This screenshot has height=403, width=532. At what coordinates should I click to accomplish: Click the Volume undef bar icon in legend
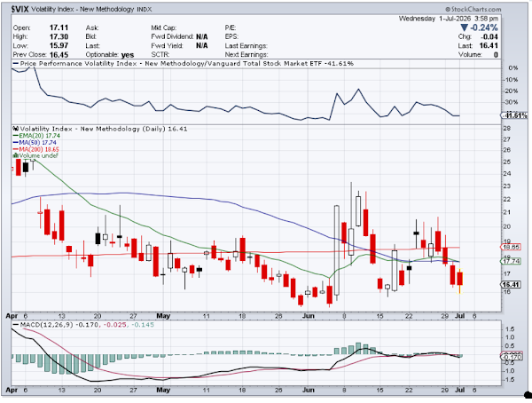[16, 155]
